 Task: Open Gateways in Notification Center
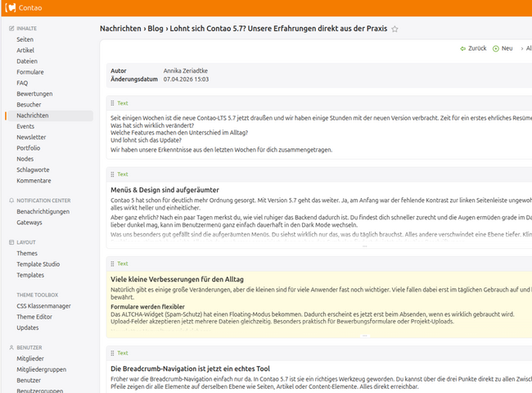click(x=29, y=223)
